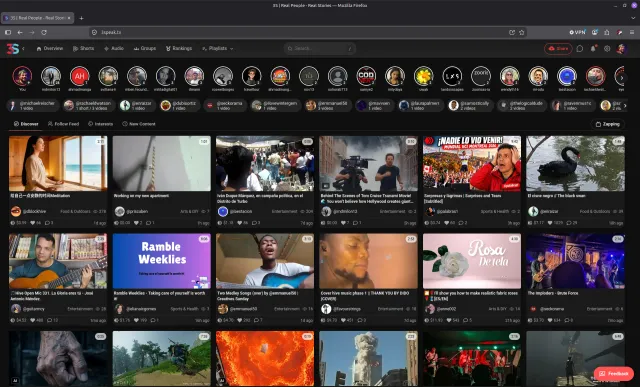Image resolution: width=640 pixels, height=387 pixels.
Task: Open the Firefox hamburger menu
Action: pos(632,32)
